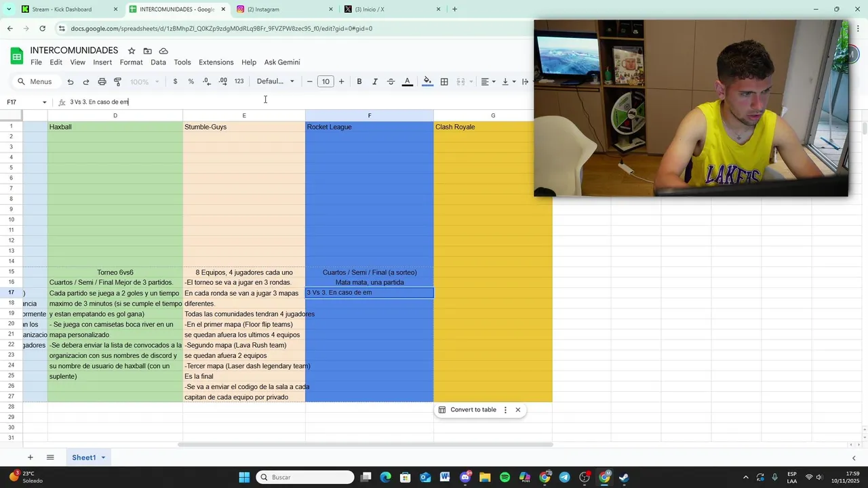Select the cell labeled Clash Royale
868x488 pixels.
point(493,127)
